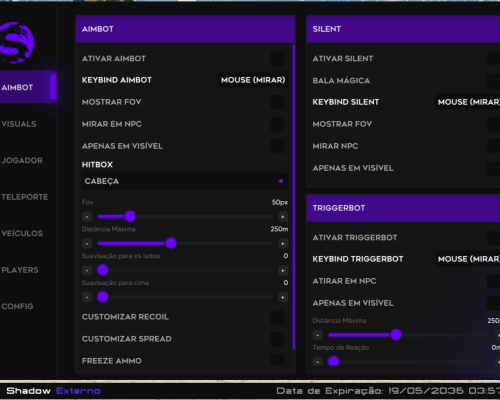
Task: Toggle Customizar Spread checkbox
Action: [x=277, y=339]
